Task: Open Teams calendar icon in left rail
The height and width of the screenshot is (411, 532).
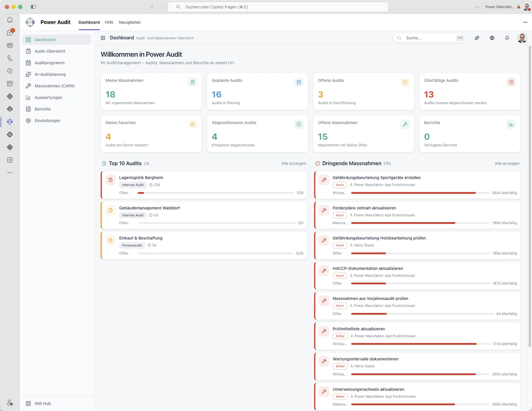Action: click(x=10, y=83)
